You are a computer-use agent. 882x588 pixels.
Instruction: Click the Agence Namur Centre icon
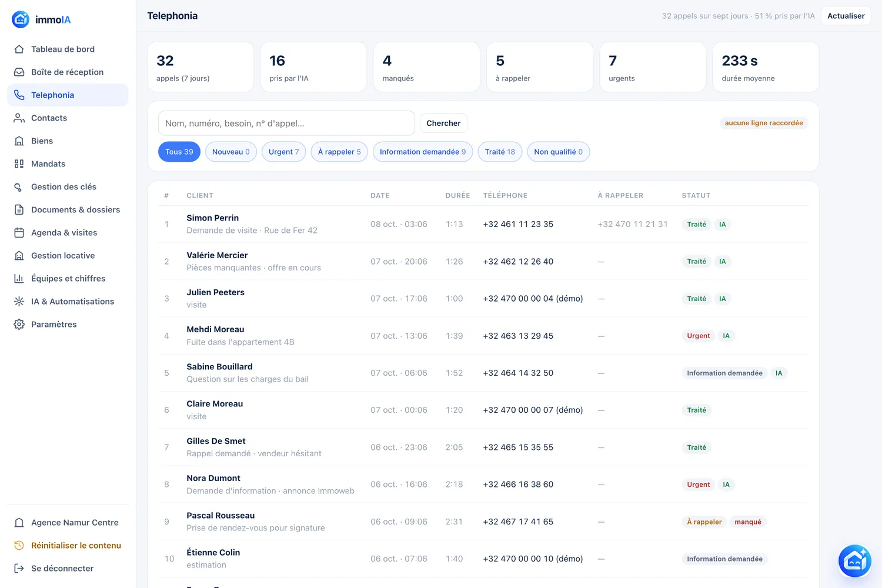(19, 523)
